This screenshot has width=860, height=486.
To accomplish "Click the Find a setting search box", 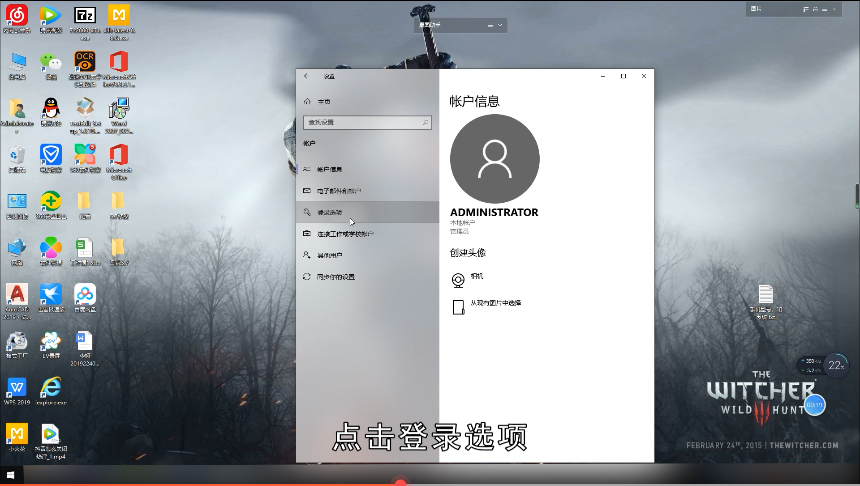I will [367, 122].
